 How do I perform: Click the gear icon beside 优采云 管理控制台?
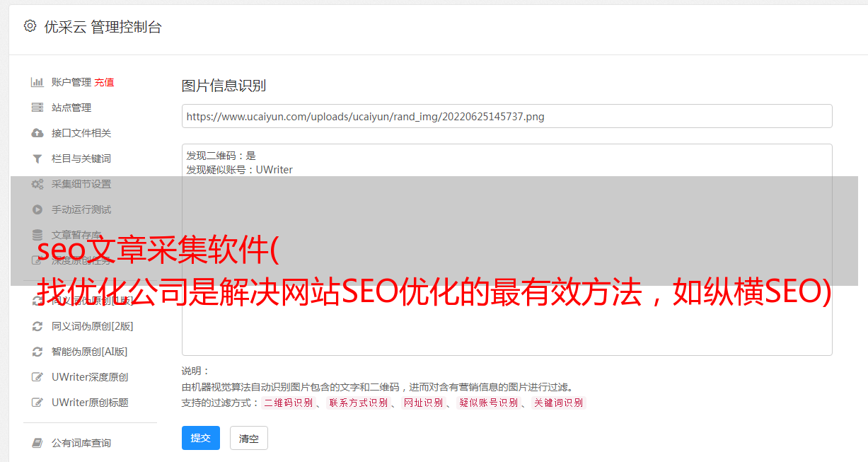[30, 26]
